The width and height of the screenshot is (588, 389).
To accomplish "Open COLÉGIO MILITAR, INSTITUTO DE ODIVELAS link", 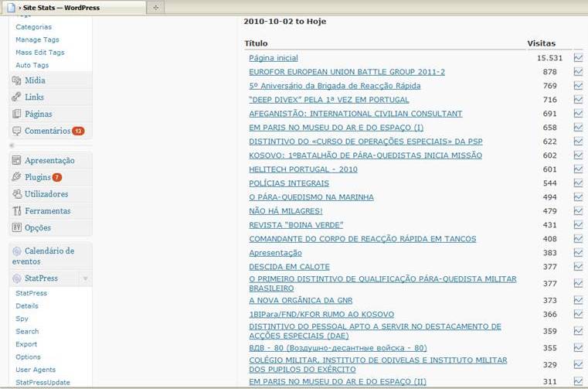I will pyautogui.click(x=378, y=364).
